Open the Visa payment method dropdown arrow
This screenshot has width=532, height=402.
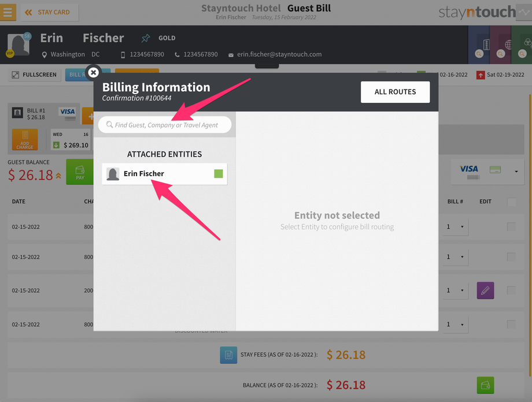[x=516, y=172]
